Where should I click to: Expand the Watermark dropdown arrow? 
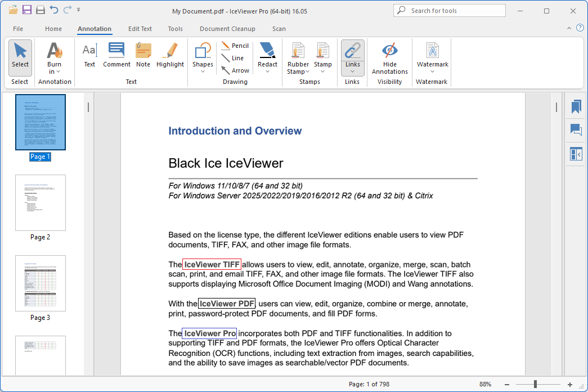432,72
